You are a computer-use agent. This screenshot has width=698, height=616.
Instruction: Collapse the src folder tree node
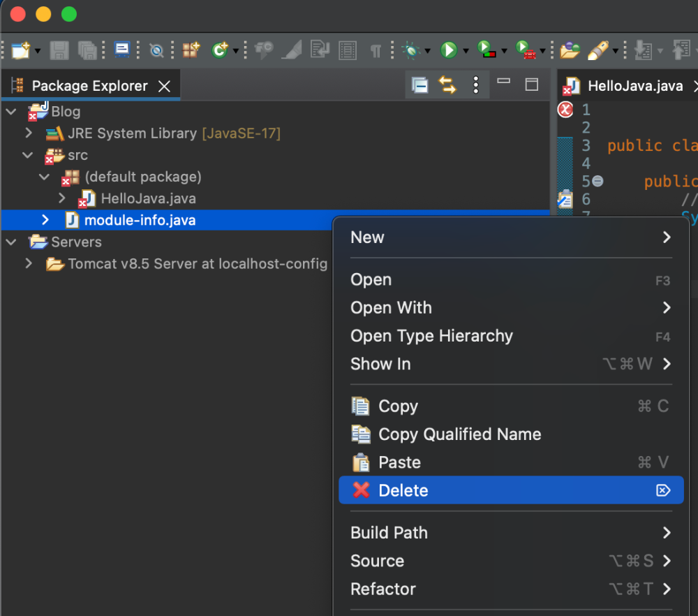(29, 155)
